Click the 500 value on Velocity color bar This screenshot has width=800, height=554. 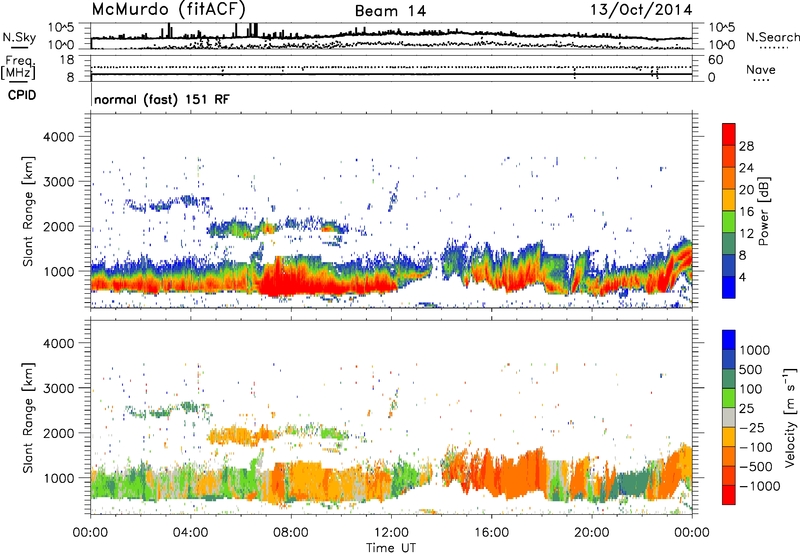pyautogui.click(x=751, y=370)
